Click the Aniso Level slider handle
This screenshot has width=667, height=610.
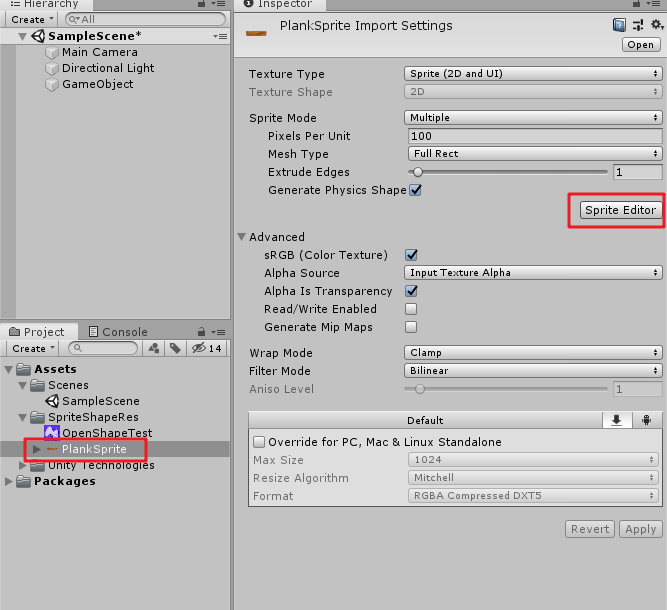(419, 389)
